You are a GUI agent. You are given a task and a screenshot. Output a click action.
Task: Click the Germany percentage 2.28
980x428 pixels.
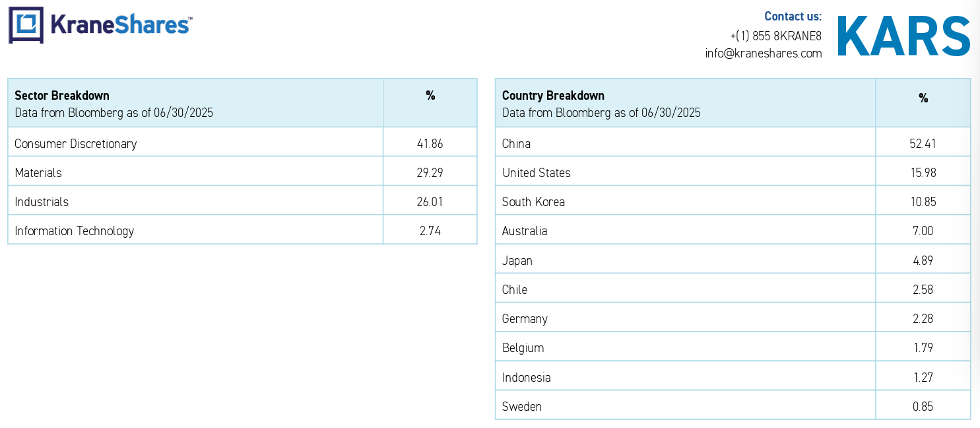[923, 319]
